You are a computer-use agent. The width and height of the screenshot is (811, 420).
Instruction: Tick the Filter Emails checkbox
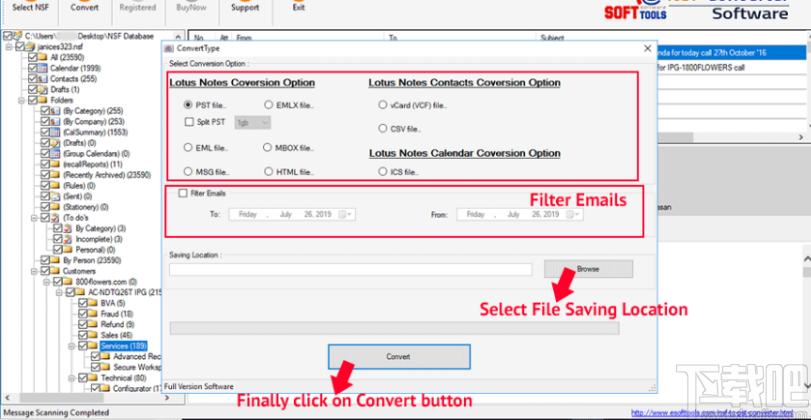[x=183, y=193]
